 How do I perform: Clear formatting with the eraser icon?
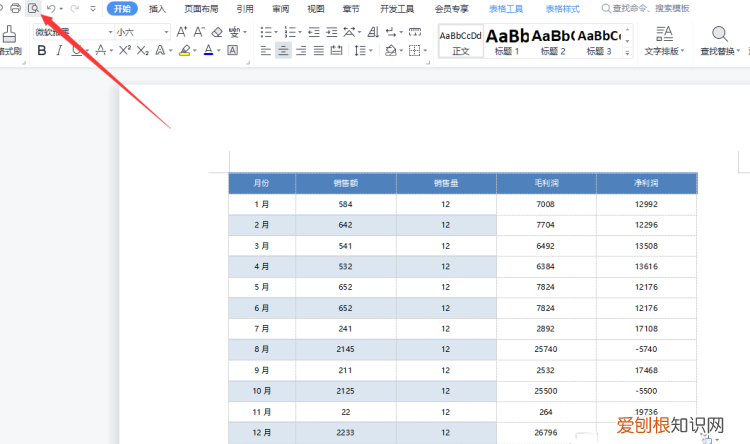point(217,32)
